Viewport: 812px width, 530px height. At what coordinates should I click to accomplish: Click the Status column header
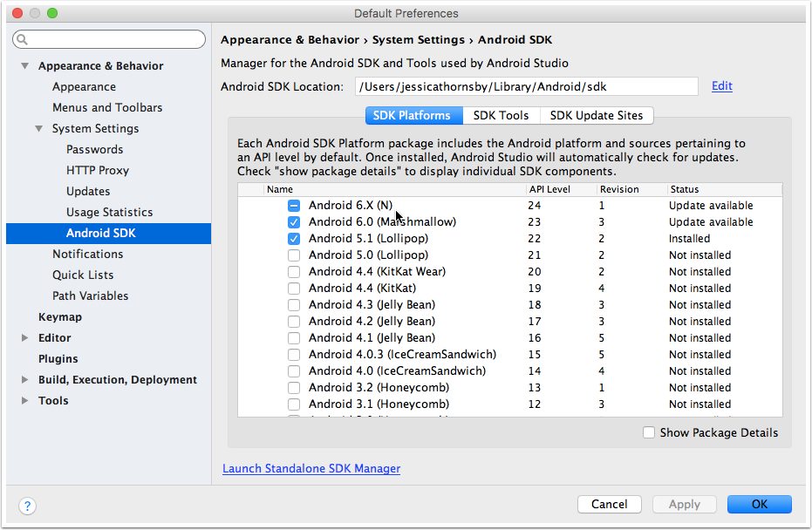pyautogui.click(x=725, y=189)
